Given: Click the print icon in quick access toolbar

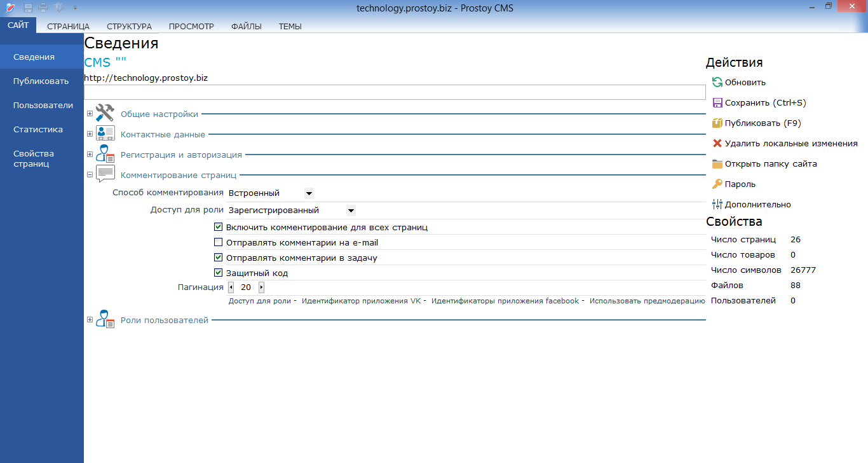Looking at the screenshot, I should (x=43, y=8).
